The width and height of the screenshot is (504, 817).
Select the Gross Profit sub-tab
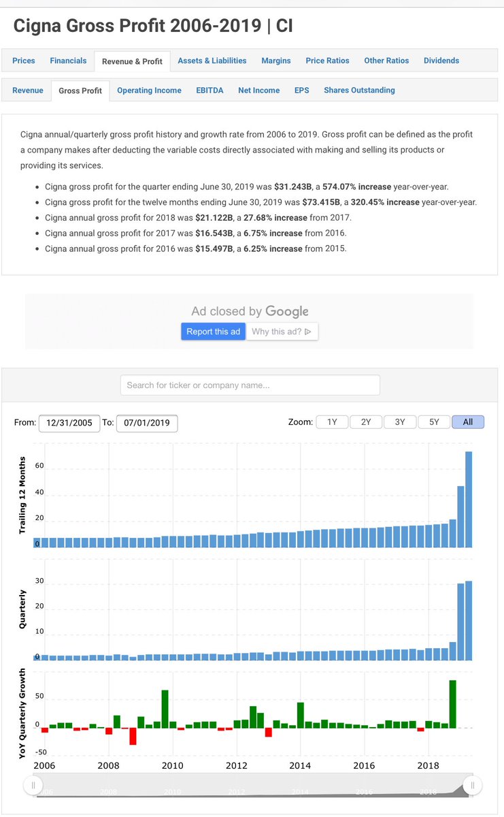pyautogui.click(x=80, y=91)
